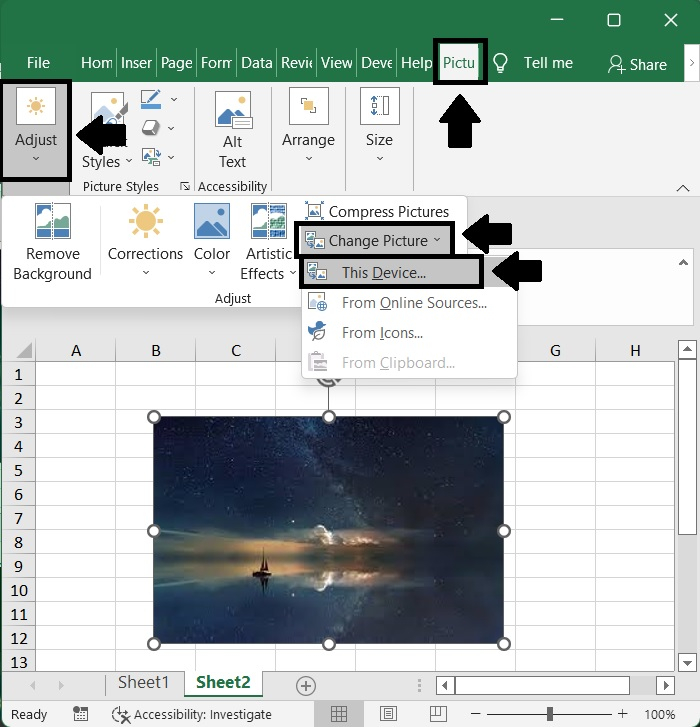The width and height of the screenshot is (700, 727).
Task: Open the Size group
Action: 380,126
